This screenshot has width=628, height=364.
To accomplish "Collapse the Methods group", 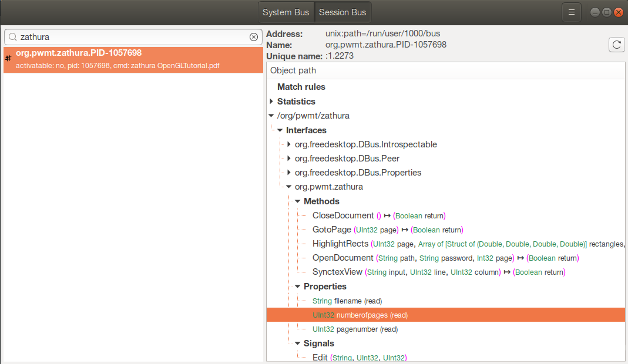I will pos(298,201).
